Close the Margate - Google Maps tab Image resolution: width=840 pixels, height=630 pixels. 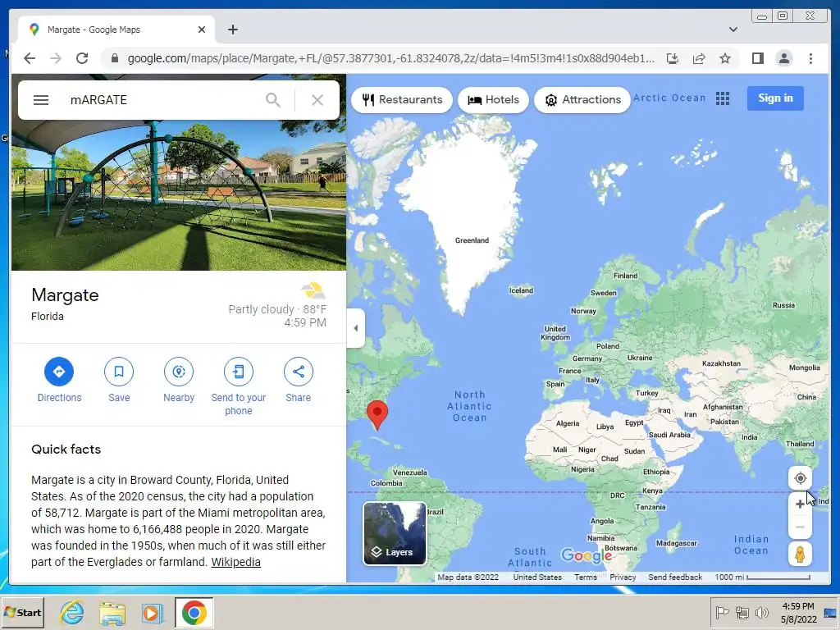[202, 30]
